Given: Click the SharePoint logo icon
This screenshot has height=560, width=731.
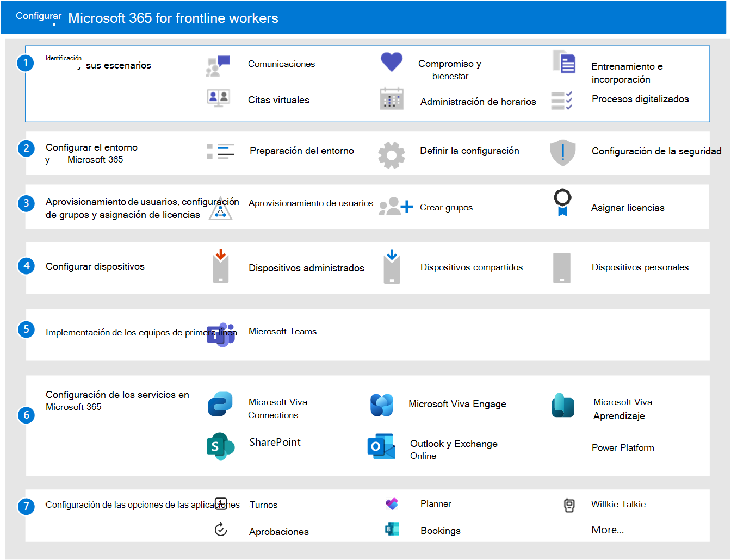Looking at the screenshot, I should click(220, 446).
